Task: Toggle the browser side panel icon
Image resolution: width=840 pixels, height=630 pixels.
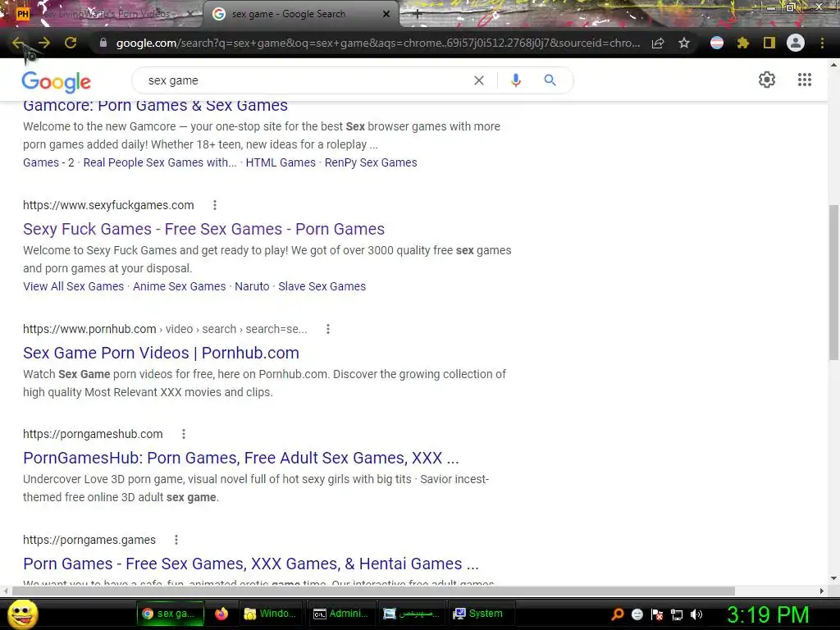Action: (769, 43)
